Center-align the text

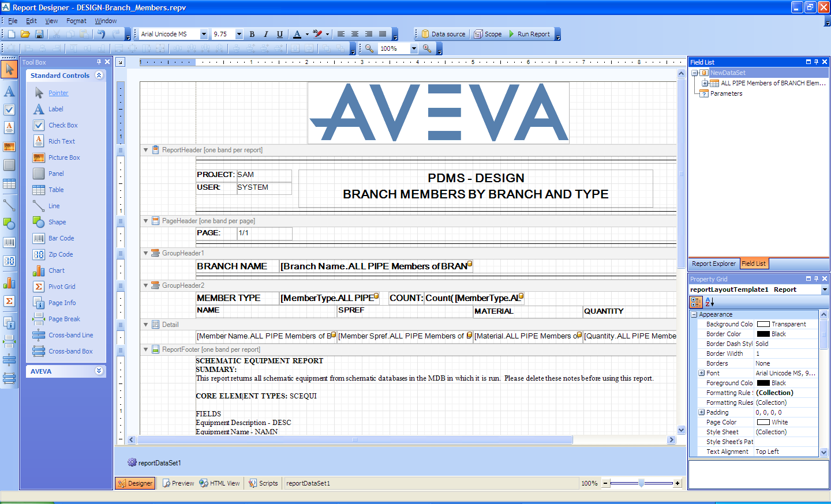[355, 34]
